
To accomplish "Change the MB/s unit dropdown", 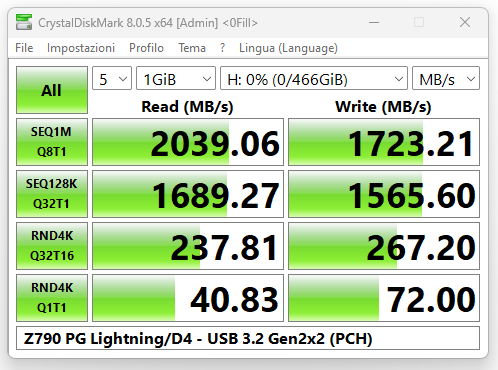I will [446, 78].
